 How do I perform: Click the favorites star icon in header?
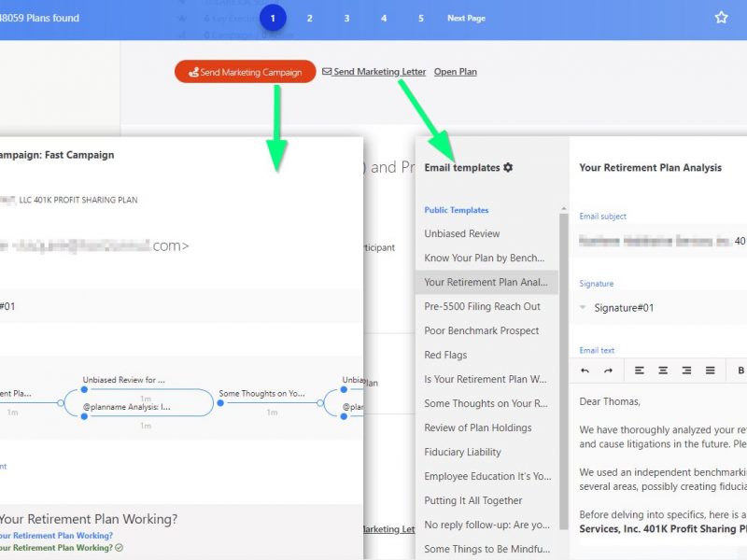(x=721, y=18)
